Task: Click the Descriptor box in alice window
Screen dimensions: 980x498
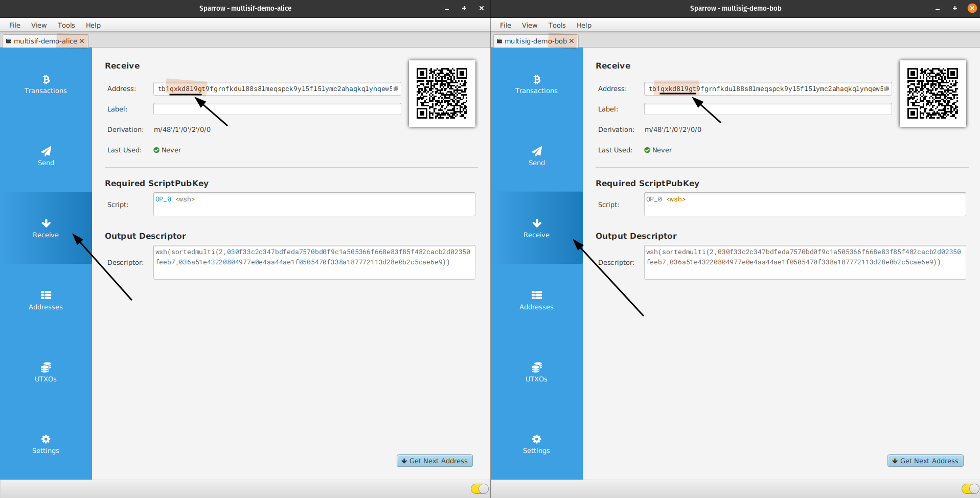Action: [314, 262]
